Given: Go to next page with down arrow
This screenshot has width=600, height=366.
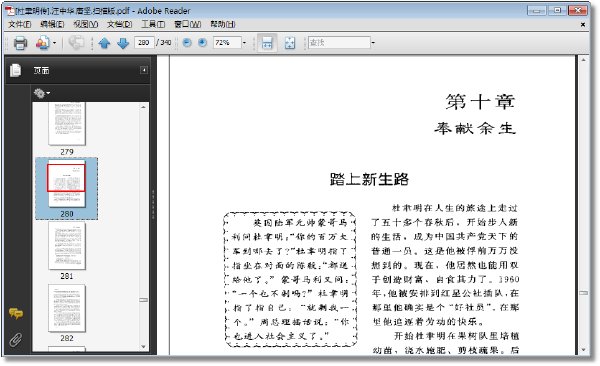Looking at the screenshot, I should pos(123,43).
